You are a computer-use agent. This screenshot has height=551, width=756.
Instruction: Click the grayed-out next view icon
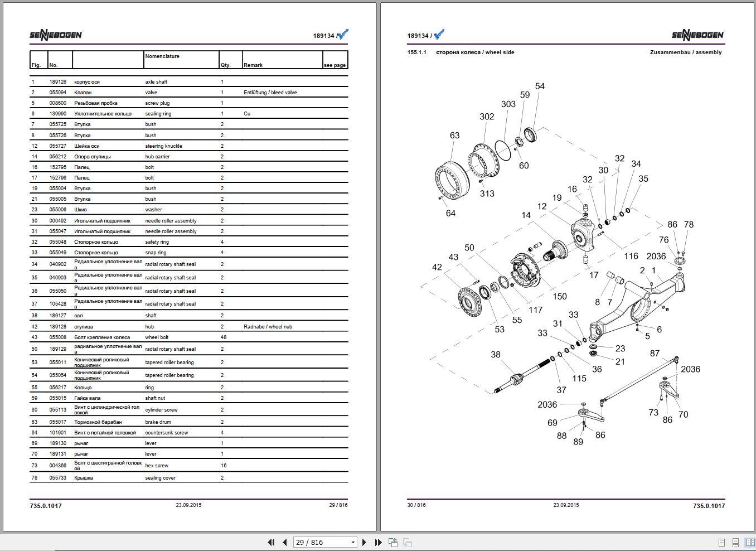tap(408, 542)
